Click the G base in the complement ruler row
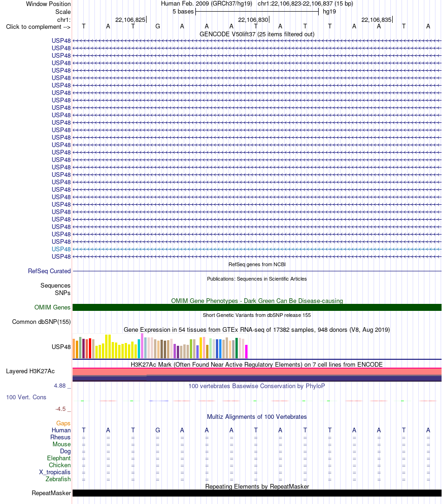 point(158,27)
